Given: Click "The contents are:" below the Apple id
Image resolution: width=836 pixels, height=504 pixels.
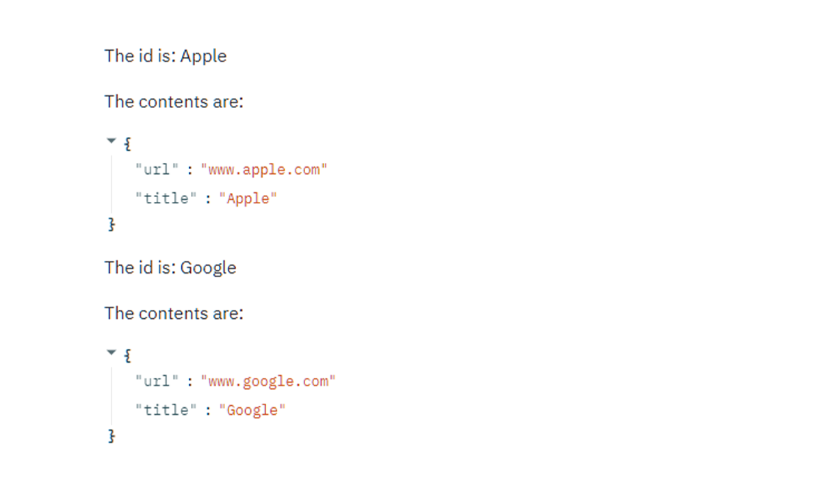Looking at the screenshot, I should tap(174, 102).
